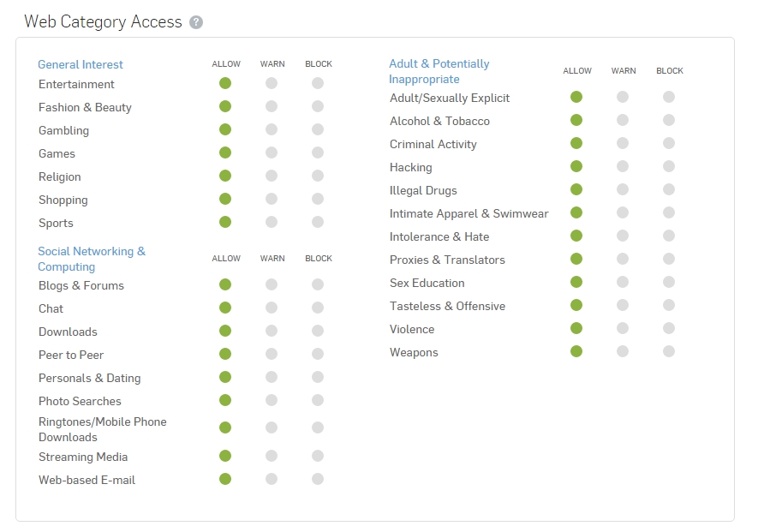Viewport: 770px width, 532px height.
Task: Set Games to Warn
Action: coord(272,152)
